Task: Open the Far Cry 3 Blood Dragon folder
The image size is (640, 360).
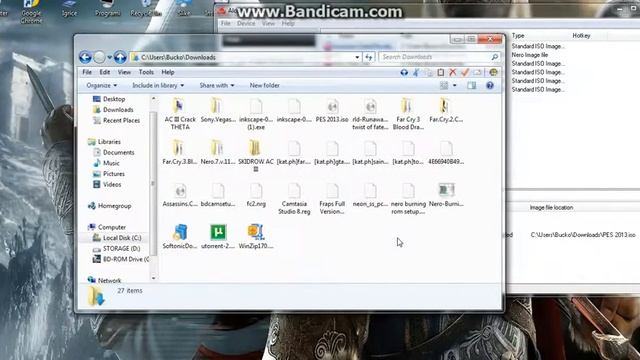Action: click(408, 114)
